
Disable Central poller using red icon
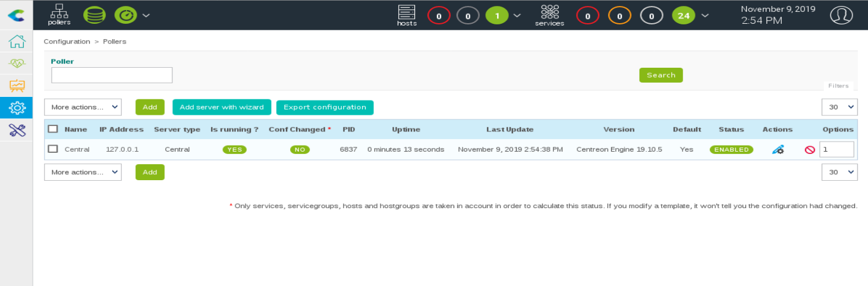click(x=809, y=150)
